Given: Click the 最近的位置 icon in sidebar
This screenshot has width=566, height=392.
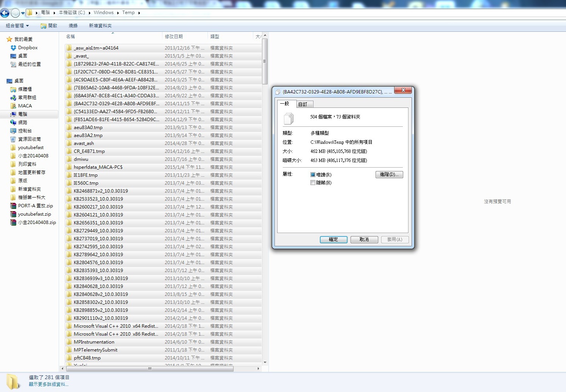Looking at the screenshot, I should (13, 64).
